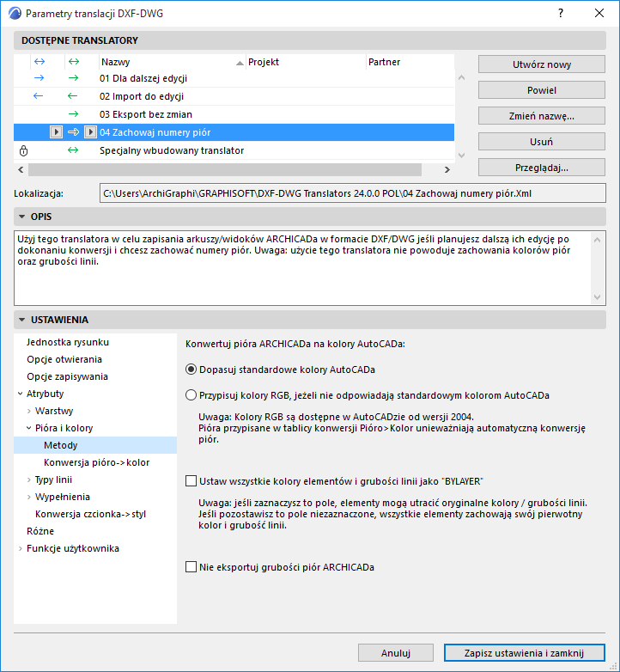Open Konwersja czcionka->styl page
This screenshot has width=620, height=672.
(90, 514)
